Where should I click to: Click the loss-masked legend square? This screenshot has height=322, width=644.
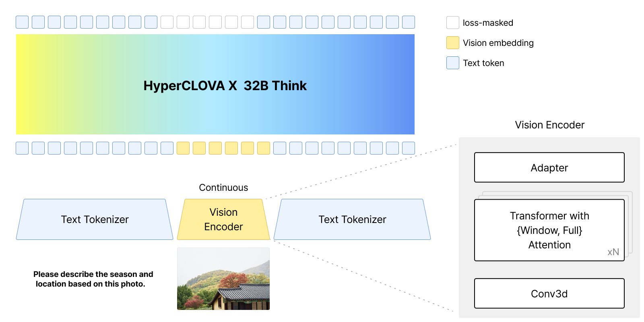click(453, 23)
